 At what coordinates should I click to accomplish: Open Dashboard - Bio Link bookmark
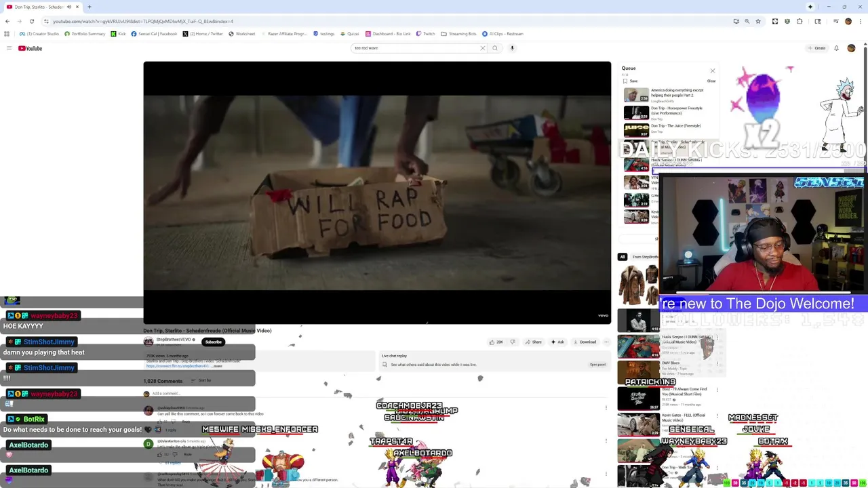(388, 34)
